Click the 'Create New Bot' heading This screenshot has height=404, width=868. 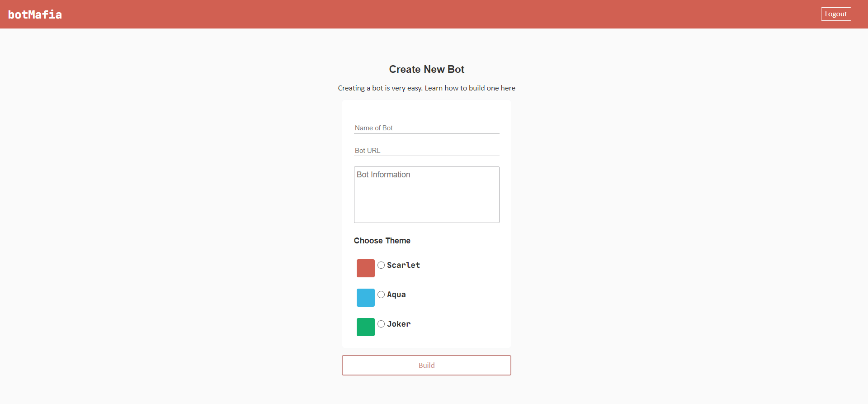426,69
